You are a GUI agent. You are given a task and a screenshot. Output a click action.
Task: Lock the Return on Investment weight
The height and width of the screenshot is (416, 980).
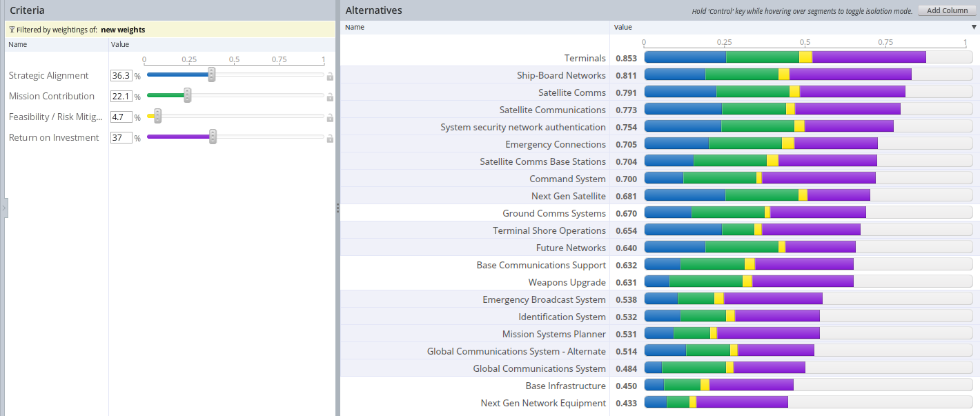(330, 139)
